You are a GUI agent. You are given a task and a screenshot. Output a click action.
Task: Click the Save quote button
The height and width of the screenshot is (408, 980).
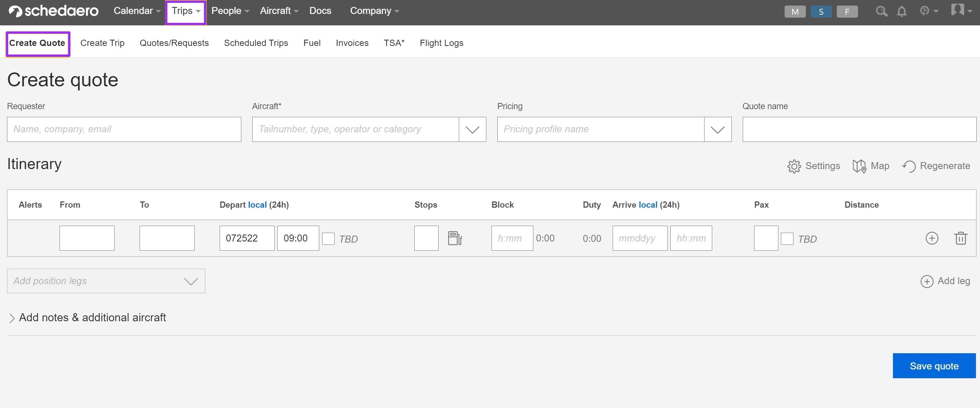tap(934, 366)
